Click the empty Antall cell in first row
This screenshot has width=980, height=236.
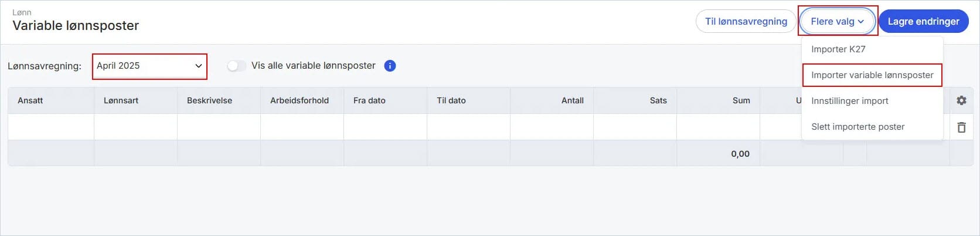(552, 127)
